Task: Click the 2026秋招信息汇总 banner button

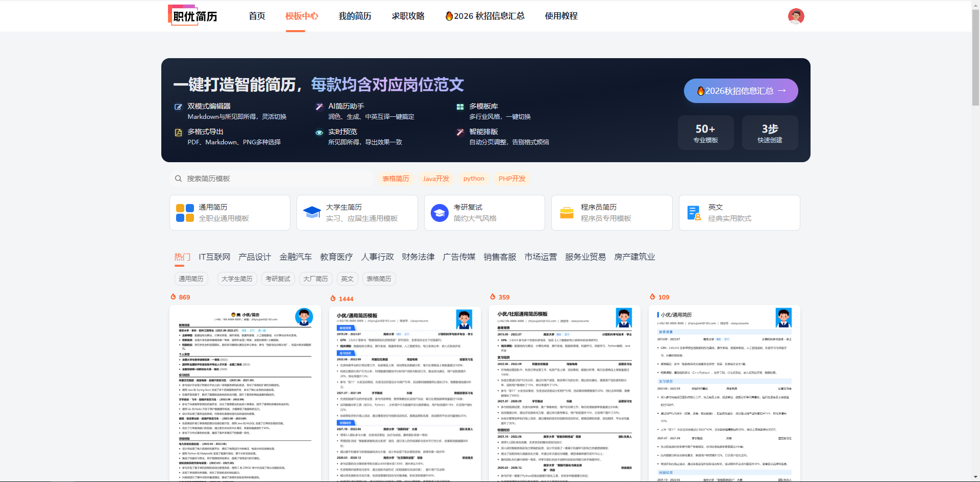Action: 741,91
